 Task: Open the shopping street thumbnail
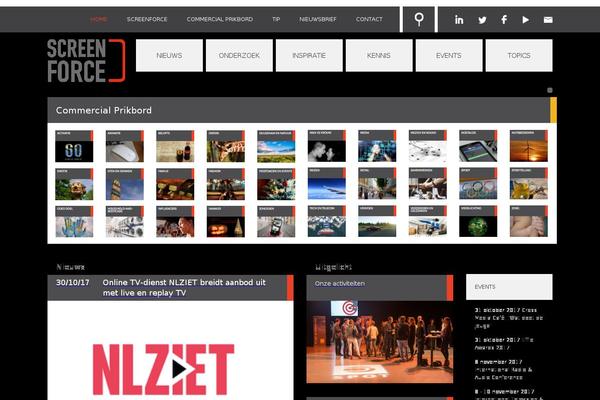377,184
